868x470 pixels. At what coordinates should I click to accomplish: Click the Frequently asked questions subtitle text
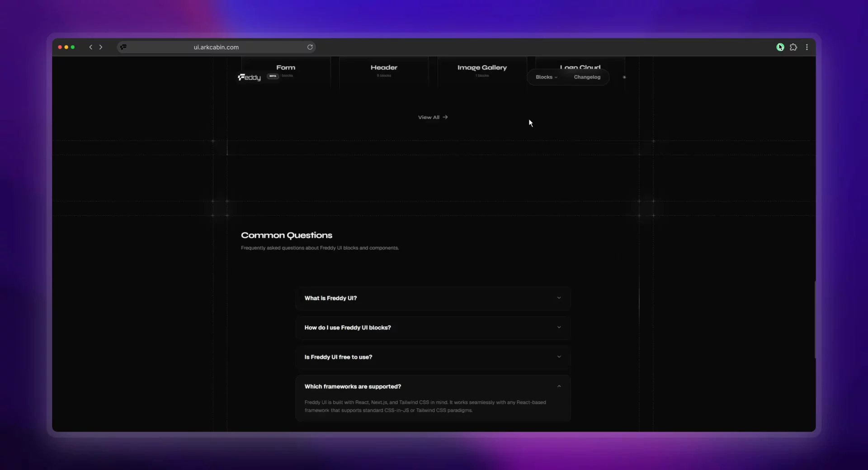point(320,248)
